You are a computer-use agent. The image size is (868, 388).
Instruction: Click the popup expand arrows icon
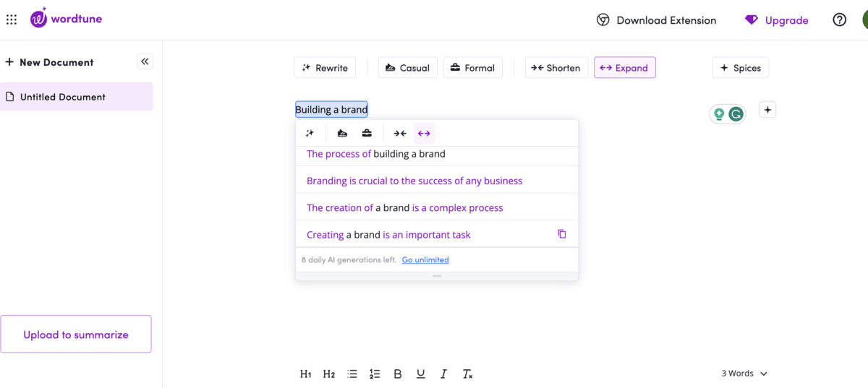[x=424, y=133]
